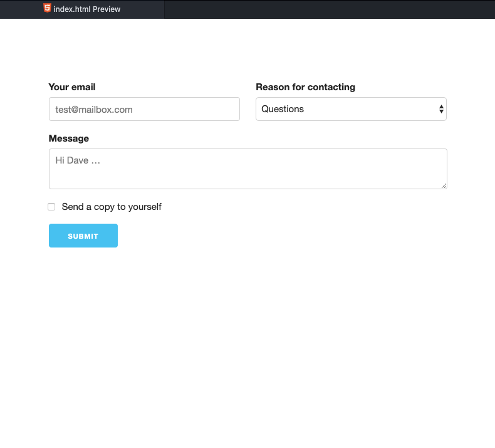Focus the Message textarea with 'Hi Dave' placeholder
The width and height of the screenshot is (495, 448).
[x=248, y=169]
